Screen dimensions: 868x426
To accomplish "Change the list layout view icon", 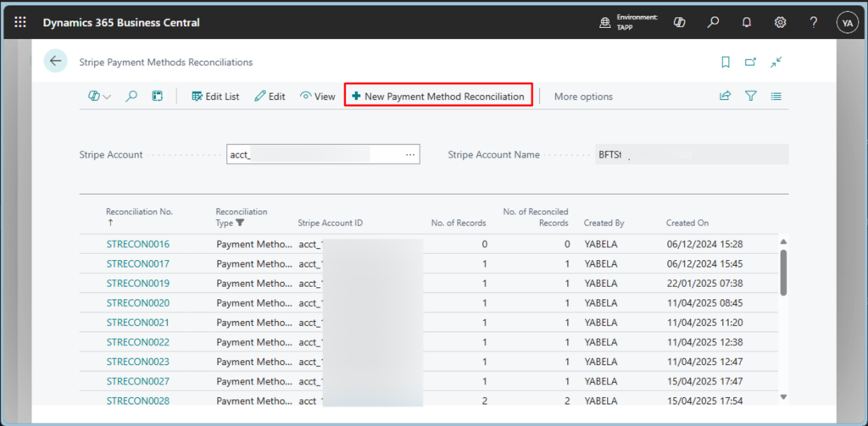I will click(776, 97).
